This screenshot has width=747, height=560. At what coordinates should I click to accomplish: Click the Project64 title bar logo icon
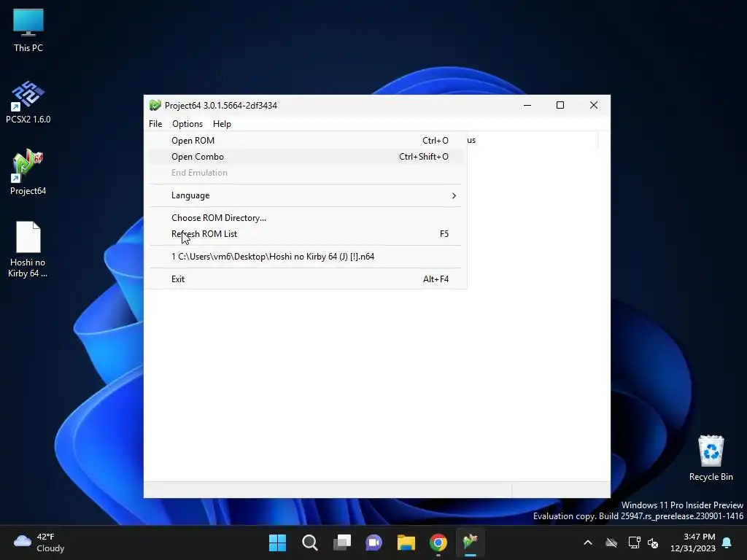(x=155, y=105)
